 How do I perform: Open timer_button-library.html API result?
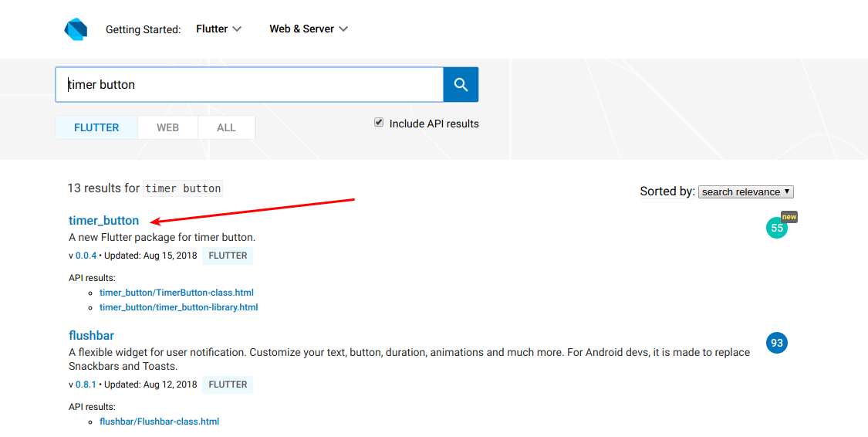pos(178,307)
